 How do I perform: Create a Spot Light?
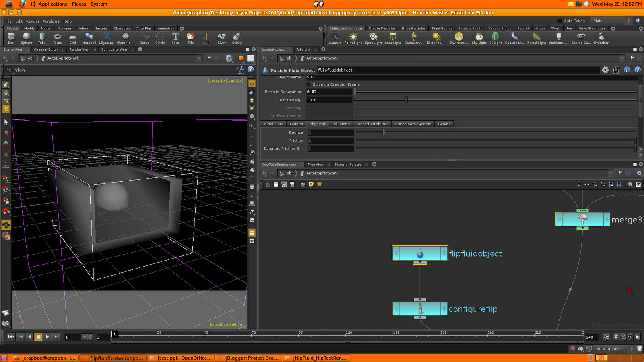coord(373,38)
